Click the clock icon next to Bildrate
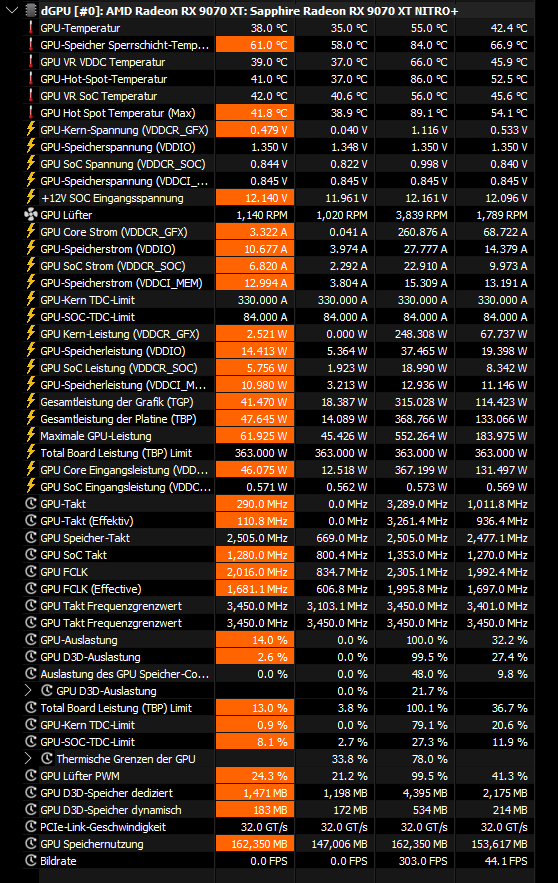Image resolution: width=558 pixels, height=883 pixels. click(31, 860)
